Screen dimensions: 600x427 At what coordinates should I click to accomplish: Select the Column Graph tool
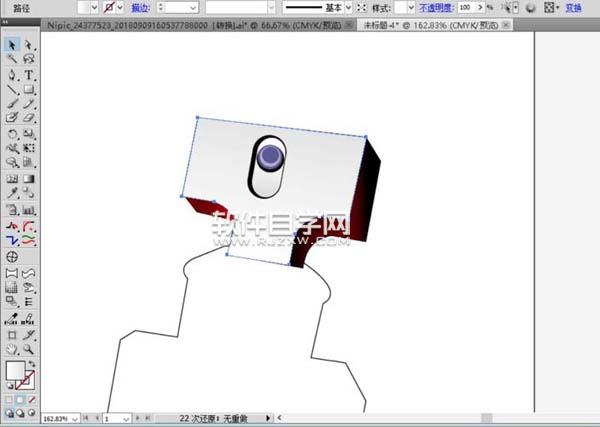tap(29, 210)
